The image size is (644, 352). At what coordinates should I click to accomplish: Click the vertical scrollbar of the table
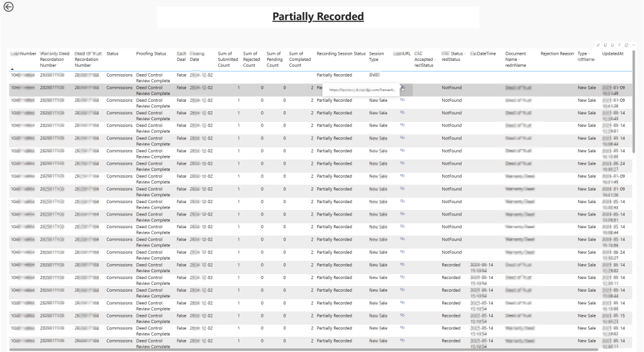click(x=634, y=102)
